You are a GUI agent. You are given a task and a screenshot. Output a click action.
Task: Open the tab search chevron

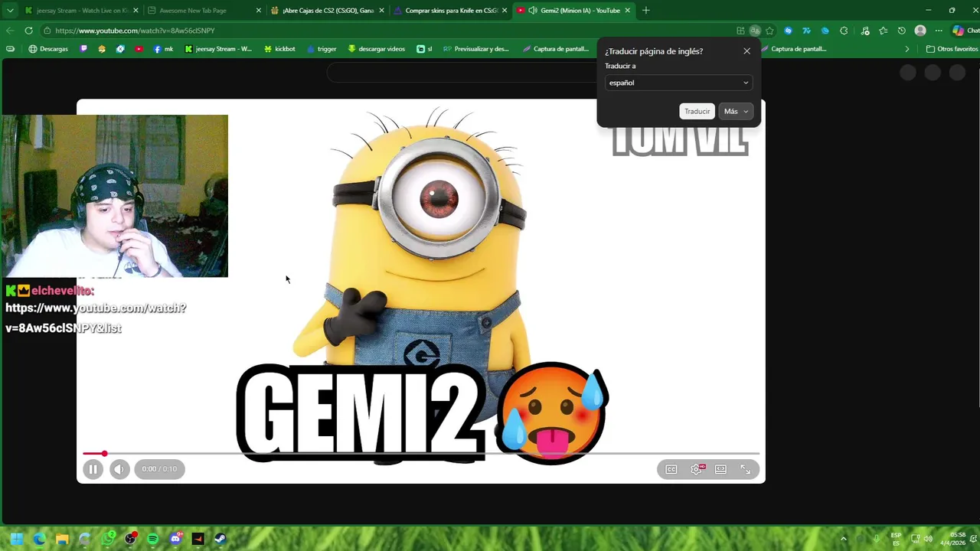point(10,11)
